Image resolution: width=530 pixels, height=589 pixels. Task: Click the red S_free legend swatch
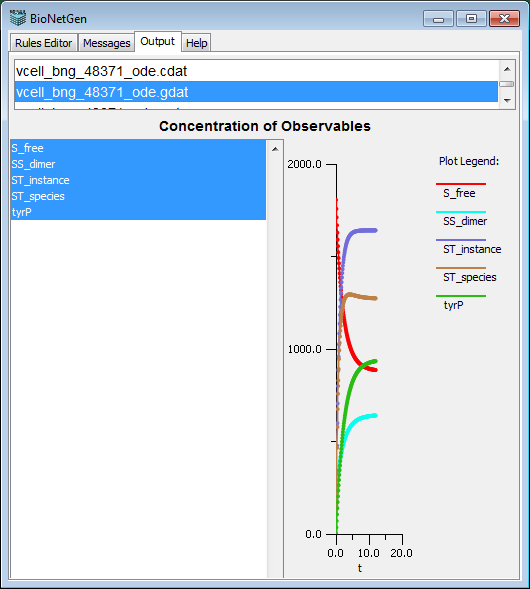(461, 184)
